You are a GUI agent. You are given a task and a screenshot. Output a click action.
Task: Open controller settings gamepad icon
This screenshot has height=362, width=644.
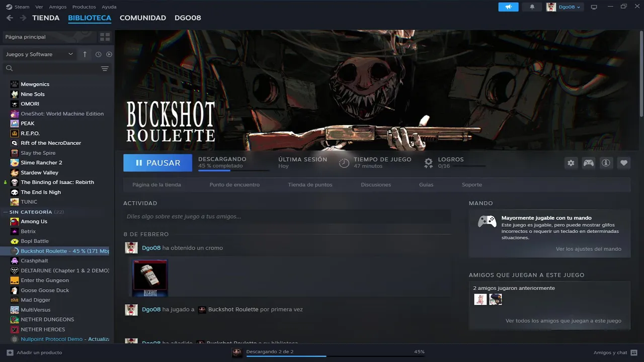click(588, 163)
